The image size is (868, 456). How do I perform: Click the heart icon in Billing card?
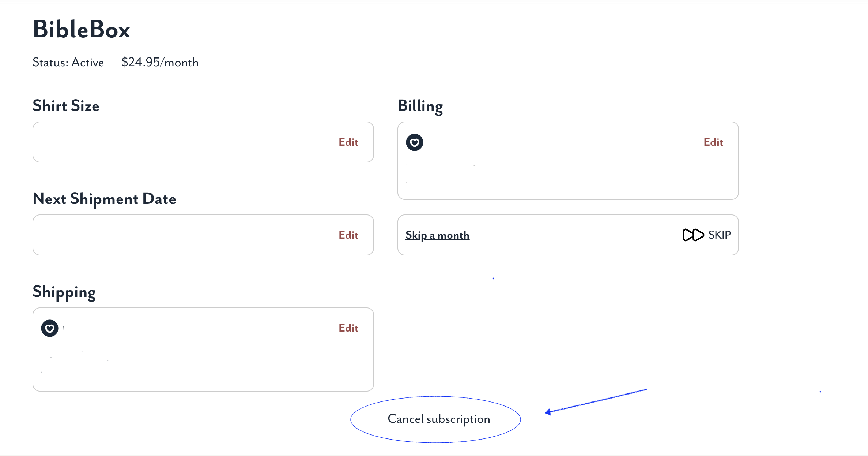tap(415, 142)
